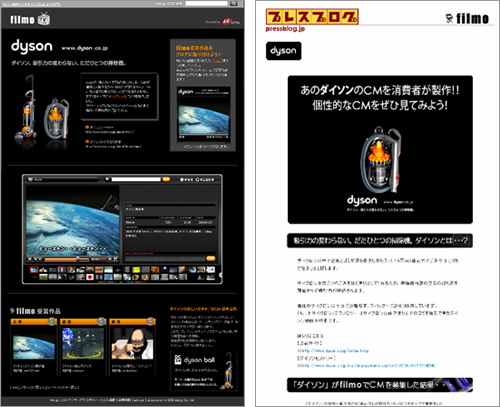The image size is (500, 407).
Task: Click the volume slider beside the progress bar
Action: (99, 259)
